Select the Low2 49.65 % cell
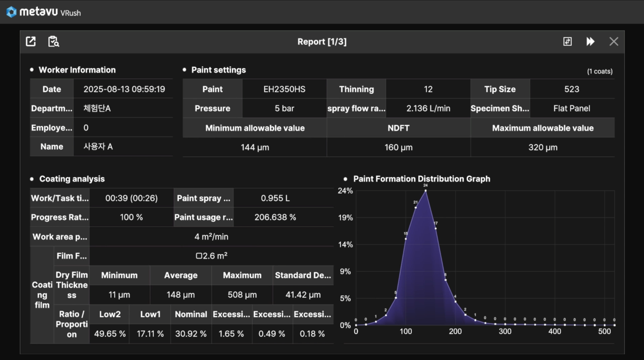 point(110,334)
